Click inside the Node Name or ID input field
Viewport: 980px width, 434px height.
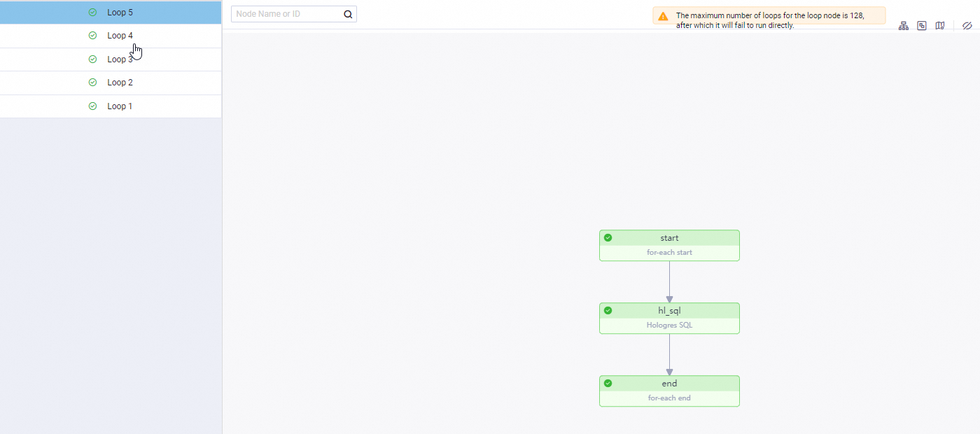coord(287,13)
